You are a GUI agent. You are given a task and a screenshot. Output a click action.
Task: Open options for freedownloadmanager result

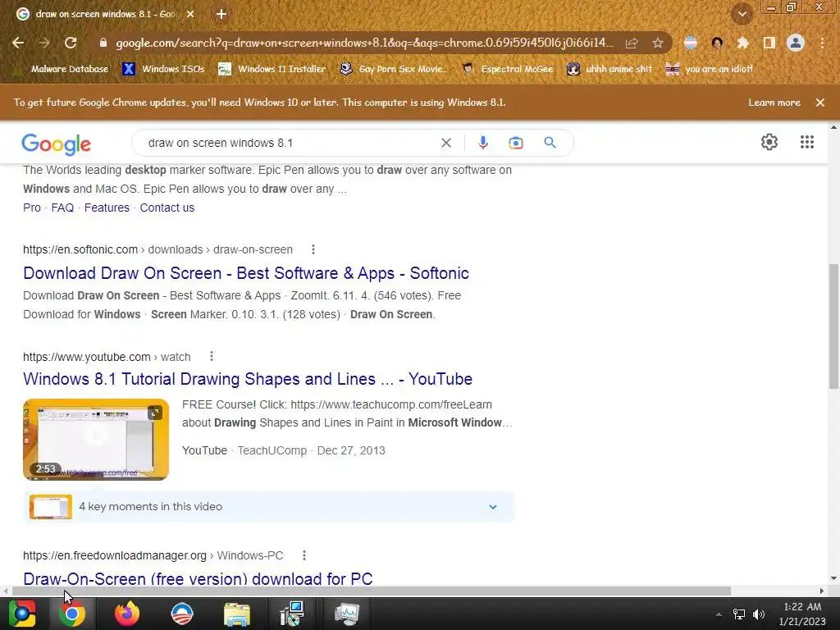304,555
